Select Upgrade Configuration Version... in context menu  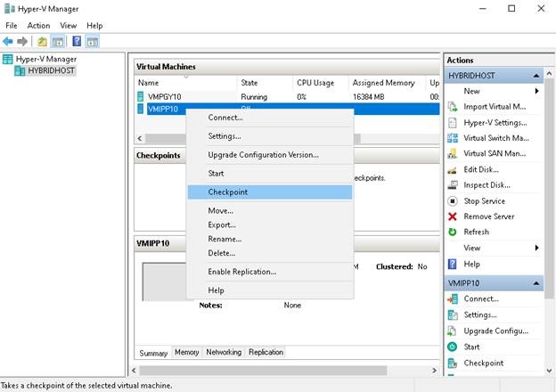(x=270, y=155)
